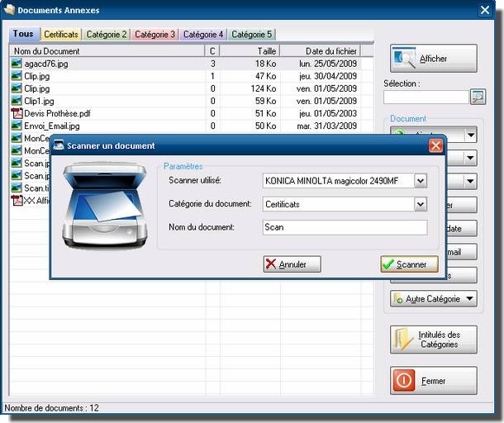Viewport: 504px width, 423px height.
Task: Open the Catégorie du document dropdown
Action: pyautogui.click(x=421, y=204)
